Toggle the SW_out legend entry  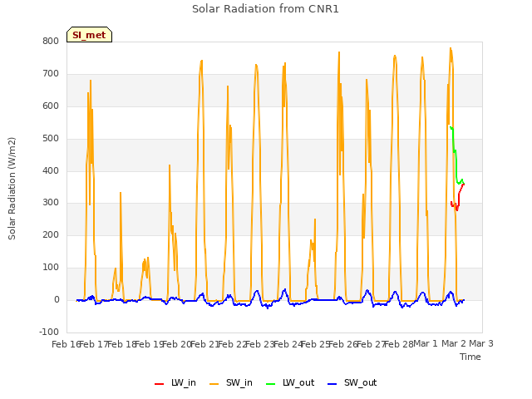(x=352, y=382)
